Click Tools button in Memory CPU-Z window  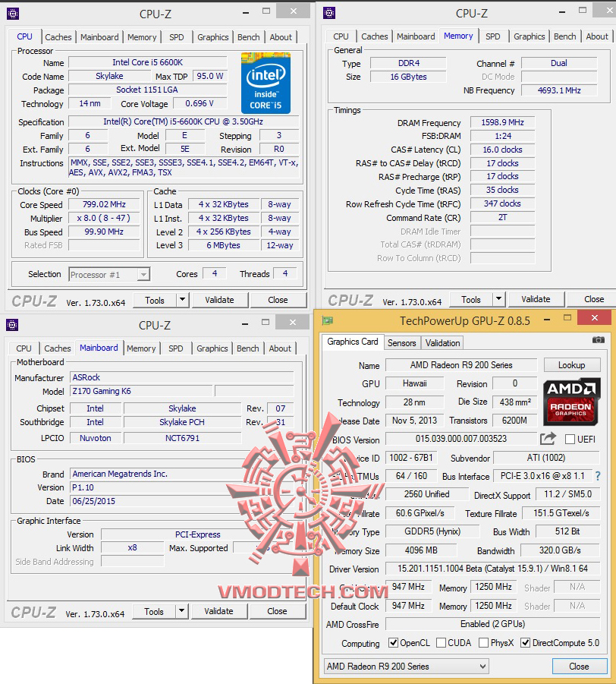(x=471, y=299)
